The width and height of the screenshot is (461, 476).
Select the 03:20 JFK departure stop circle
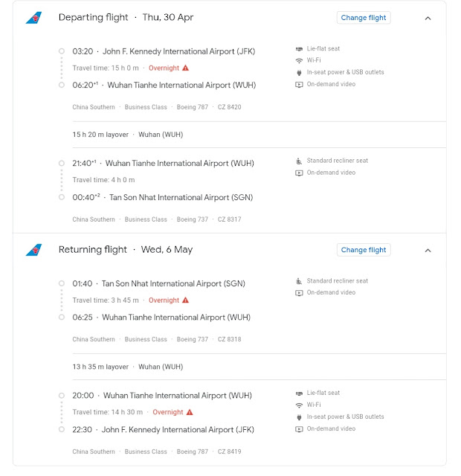[x=62, y=51]
